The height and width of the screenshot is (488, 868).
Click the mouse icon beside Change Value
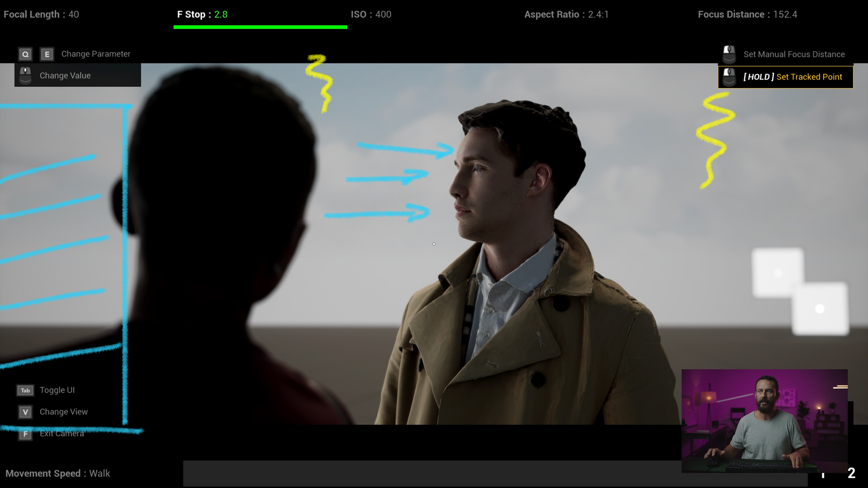(x=25, y=75)
